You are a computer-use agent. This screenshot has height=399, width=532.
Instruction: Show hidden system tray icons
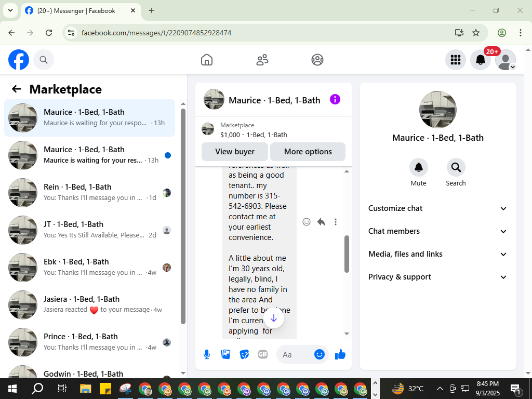click(x=440, y=389)
